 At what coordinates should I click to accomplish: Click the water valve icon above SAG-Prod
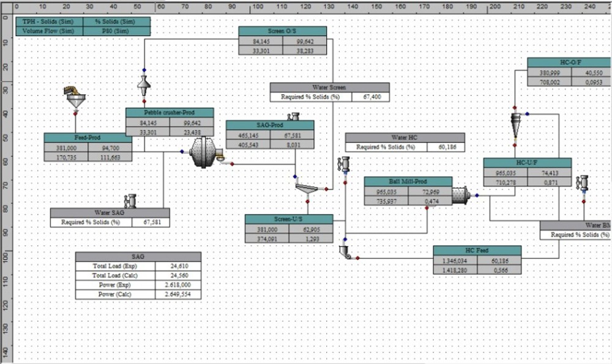(x=294, y=117)
